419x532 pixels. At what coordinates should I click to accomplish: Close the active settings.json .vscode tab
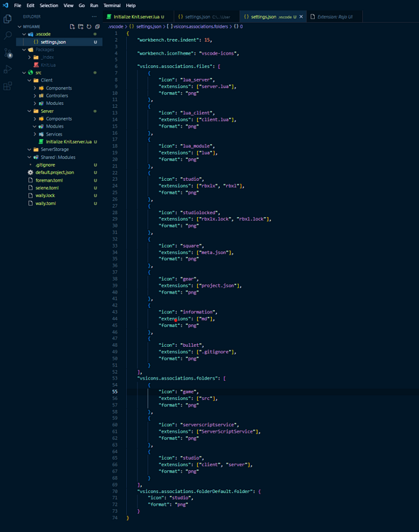tap(301, 16)
